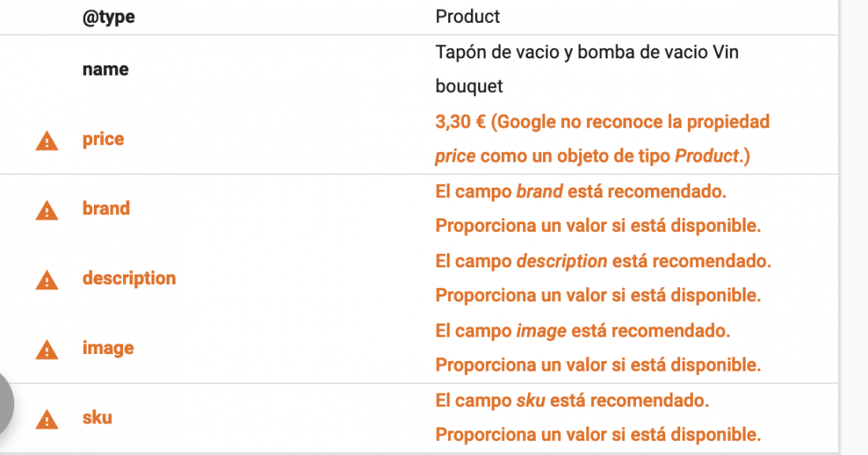This screenshot has height=455, width=868.
Task: Click the warning icon next to brand
Action: click(47, 211)
